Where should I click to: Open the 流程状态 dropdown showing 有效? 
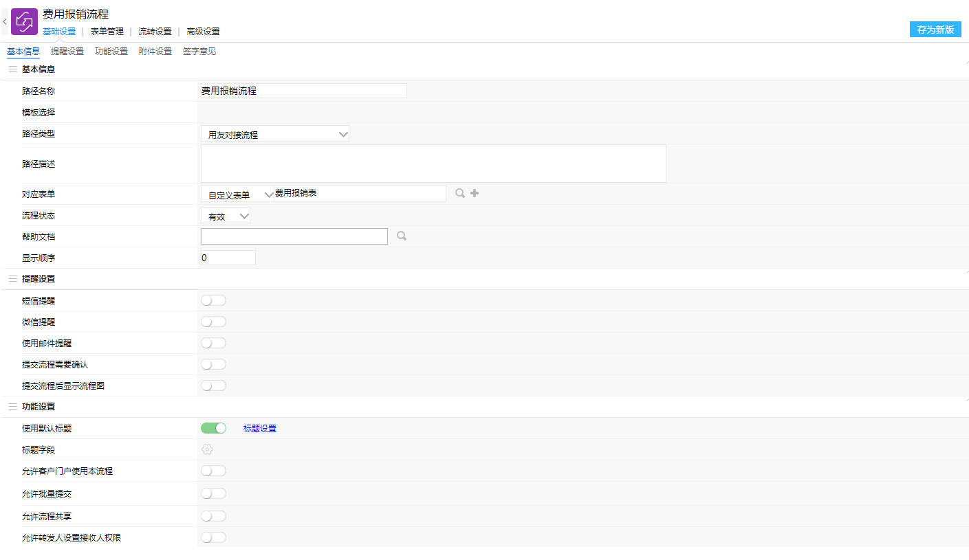(x=226, y=216)
